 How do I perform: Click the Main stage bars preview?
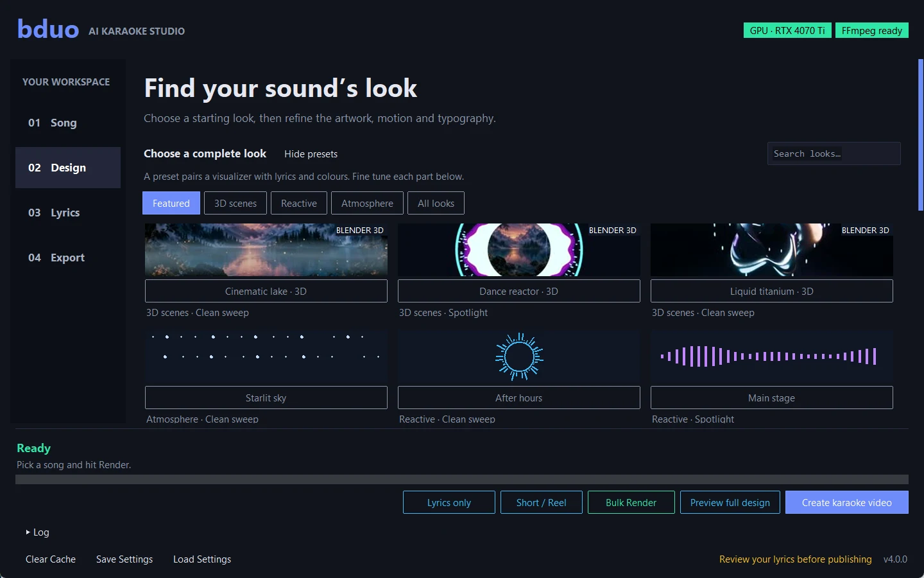point(772,356)
